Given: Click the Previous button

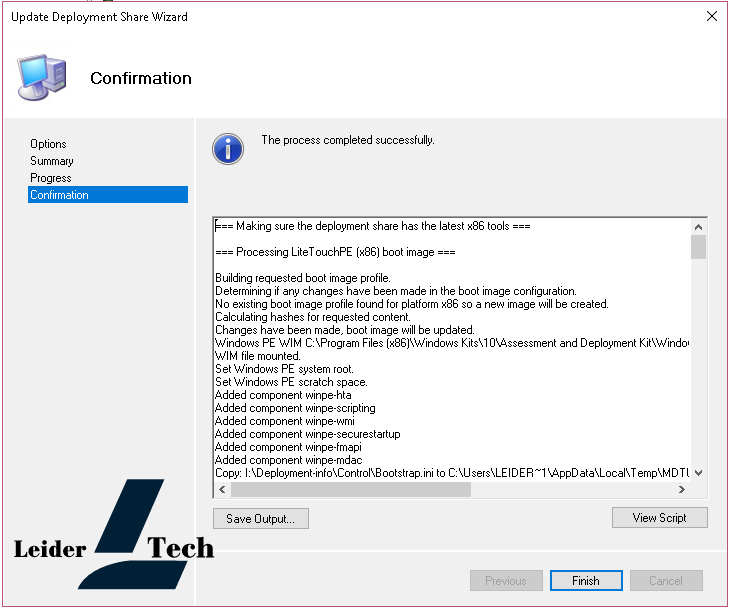Looking at the screenshot, I should point(505,581).
